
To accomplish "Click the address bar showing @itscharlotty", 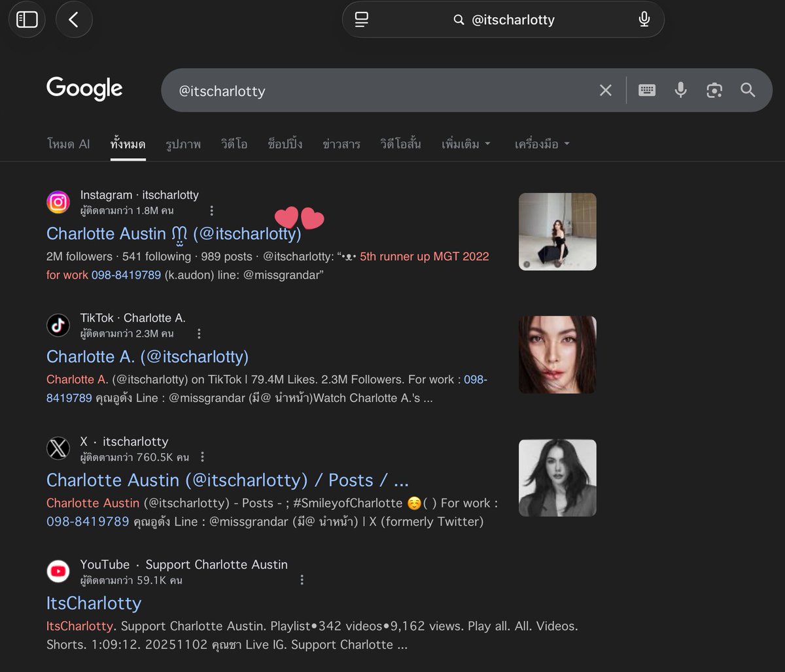I will [503, 20].
